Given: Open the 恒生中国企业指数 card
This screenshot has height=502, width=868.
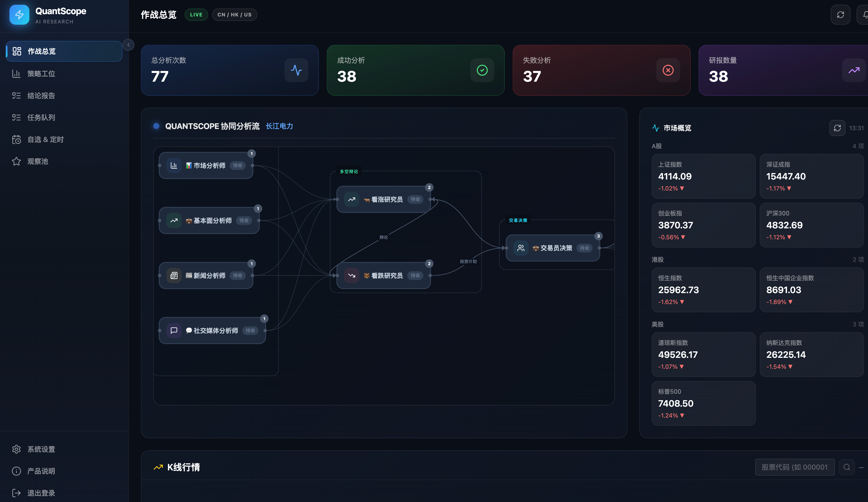Looking at the screenshot, I should 812,290.
